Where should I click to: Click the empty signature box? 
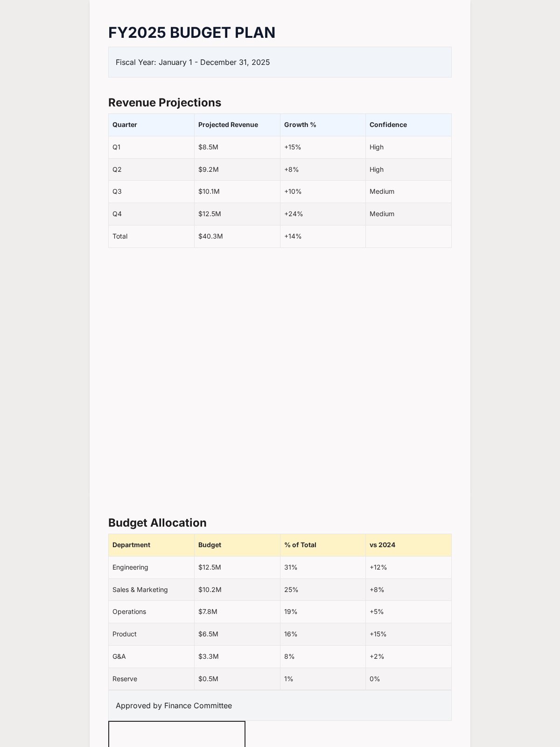(x=177, y=734)
